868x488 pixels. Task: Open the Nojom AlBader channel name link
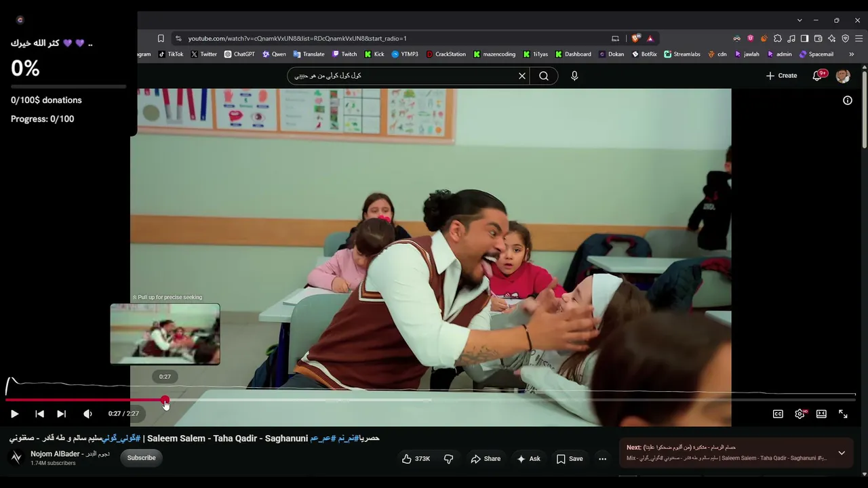tap(70, 454)
